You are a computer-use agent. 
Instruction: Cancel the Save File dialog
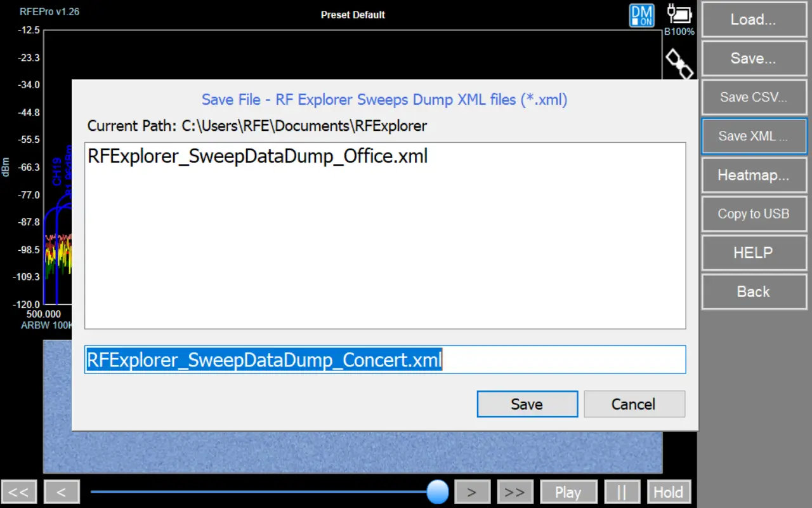pyautogui.click(x=634, y=404)
